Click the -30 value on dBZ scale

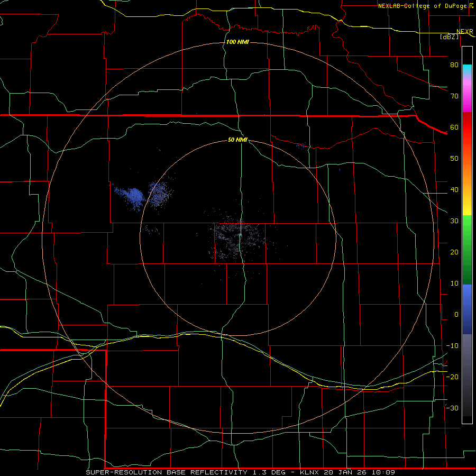tap(452, 408)
